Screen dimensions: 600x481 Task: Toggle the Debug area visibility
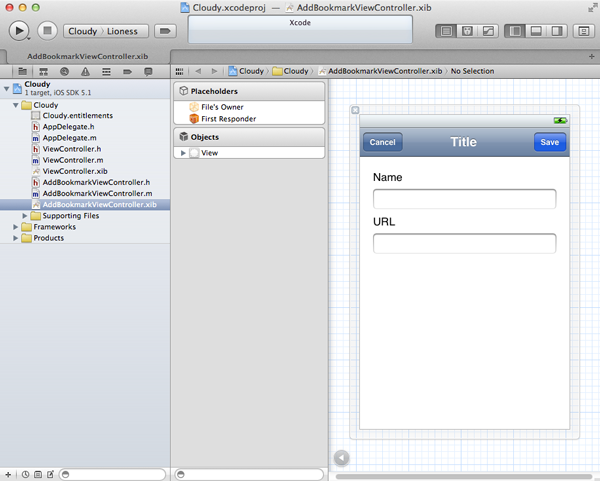tap(536, 31)
